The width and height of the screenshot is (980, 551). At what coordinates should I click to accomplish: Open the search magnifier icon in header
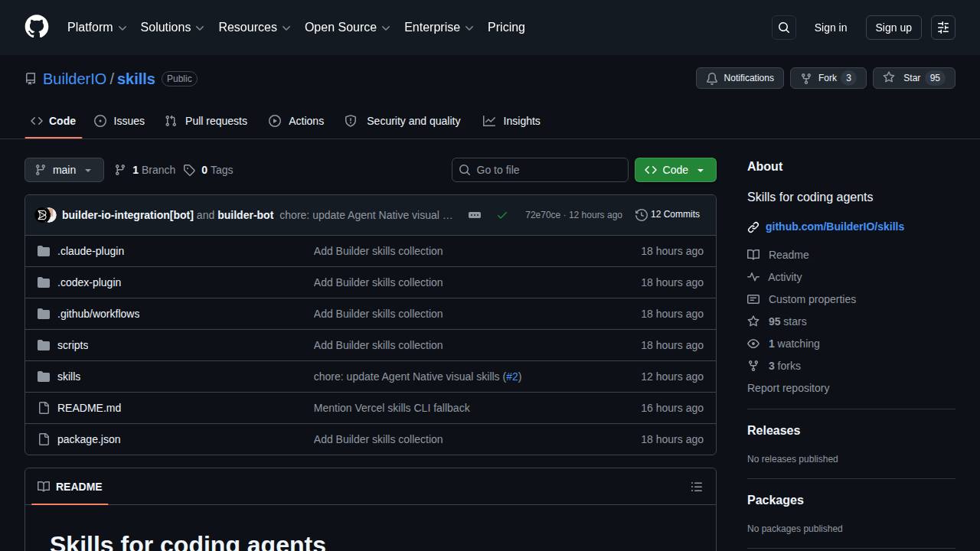tap(784, 28)
